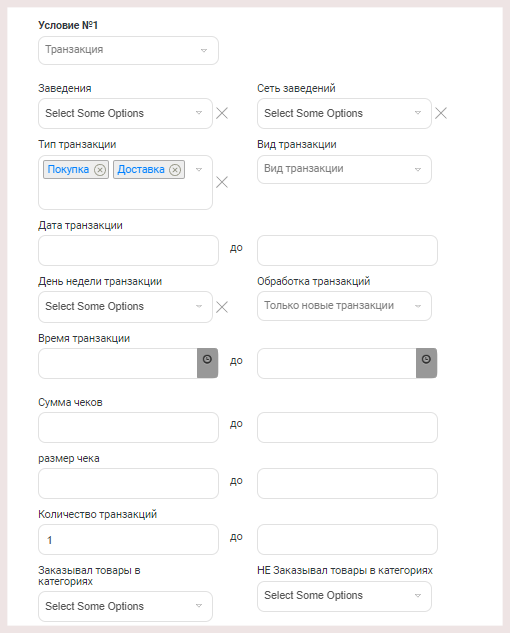Remove the Доставка tag from transaction type
510x633 pixels.
(175, 170)
